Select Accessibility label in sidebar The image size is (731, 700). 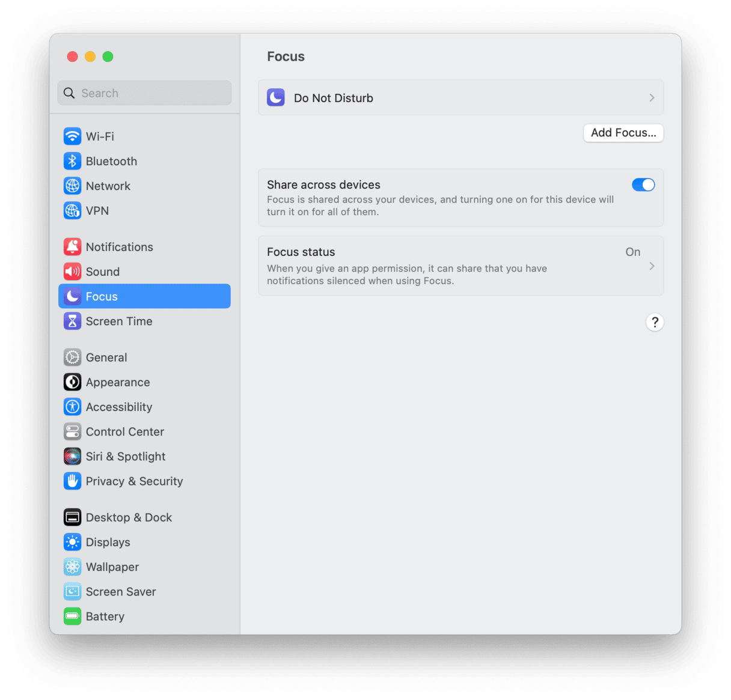click(119, 407)
